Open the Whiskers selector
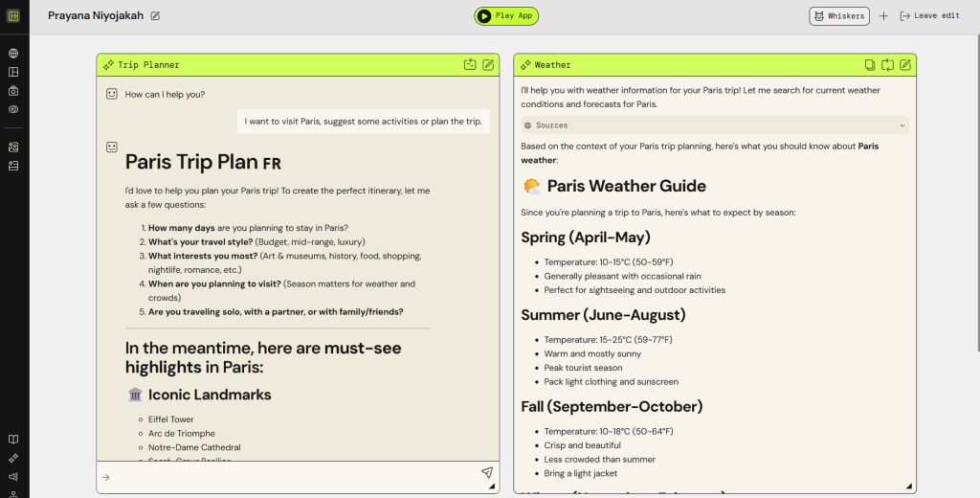Screen dimensions: 980x498 [839, 16]
